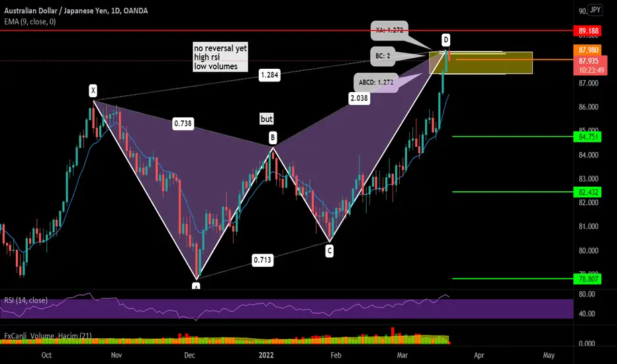This screenshot has height=364, width=617.
Task: Click the 0.713 ratio label
Action: [262, 259]
